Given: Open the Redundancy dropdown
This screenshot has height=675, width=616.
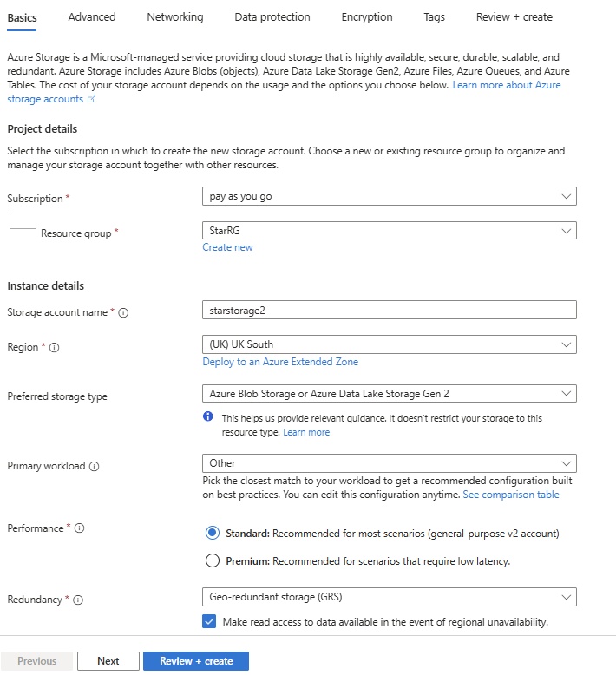Looking at the screenshot, I should (x=389, y=597).
